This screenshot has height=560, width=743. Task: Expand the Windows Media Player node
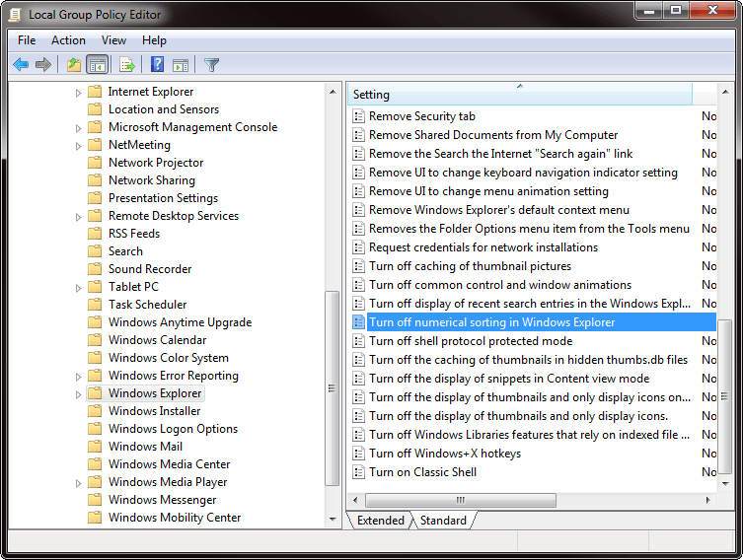pos(78,483)
